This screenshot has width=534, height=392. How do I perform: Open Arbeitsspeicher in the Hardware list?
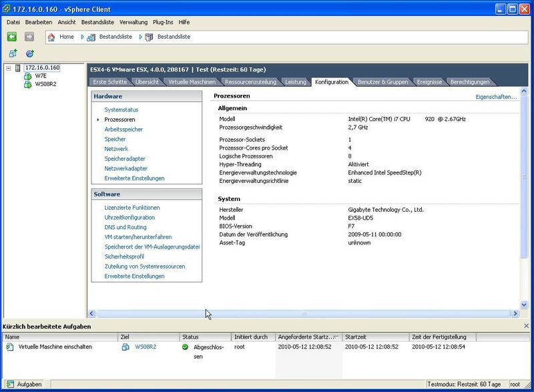click(123, 129)
